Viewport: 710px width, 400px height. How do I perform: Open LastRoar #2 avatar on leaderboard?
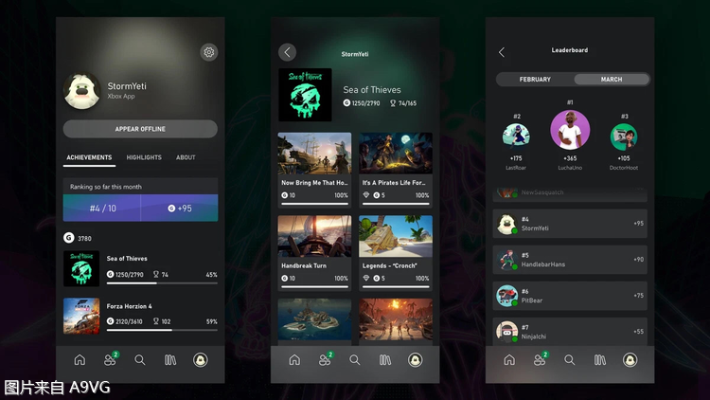516,136
